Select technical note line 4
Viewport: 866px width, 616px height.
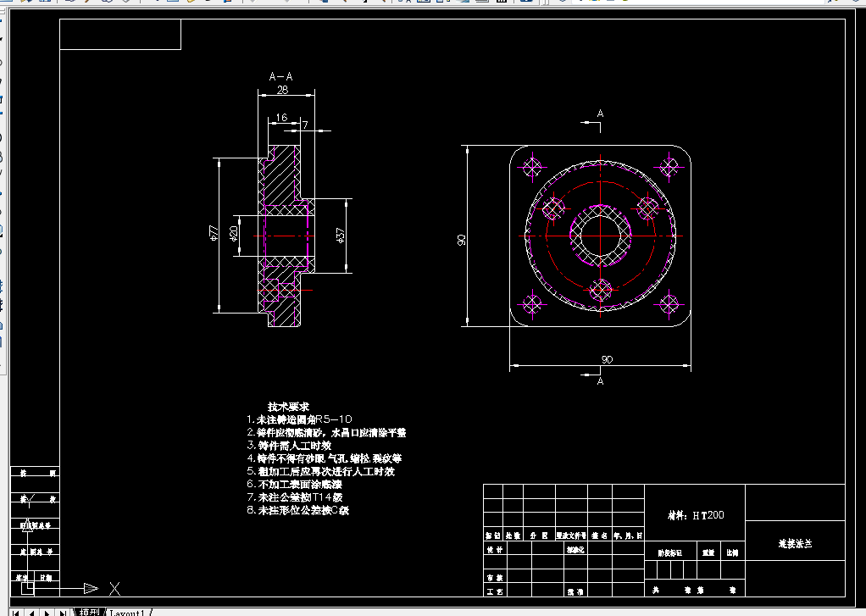coord(325,458)
